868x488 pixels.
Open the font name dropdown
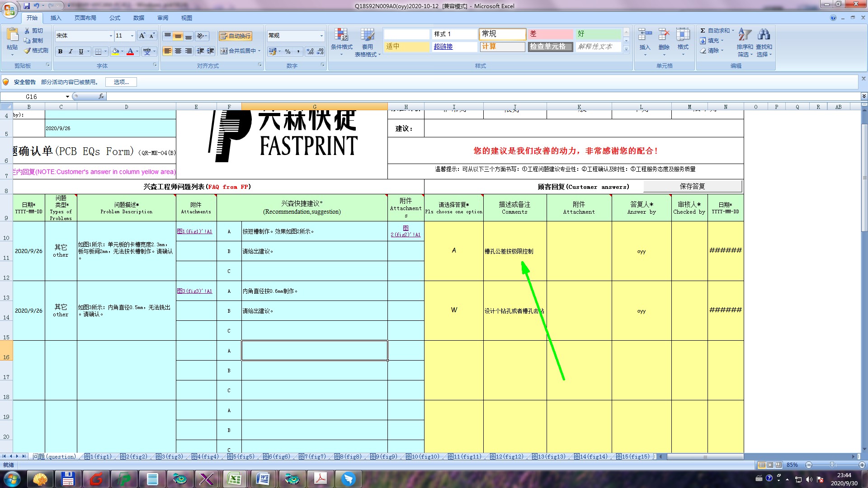[111, 36]
